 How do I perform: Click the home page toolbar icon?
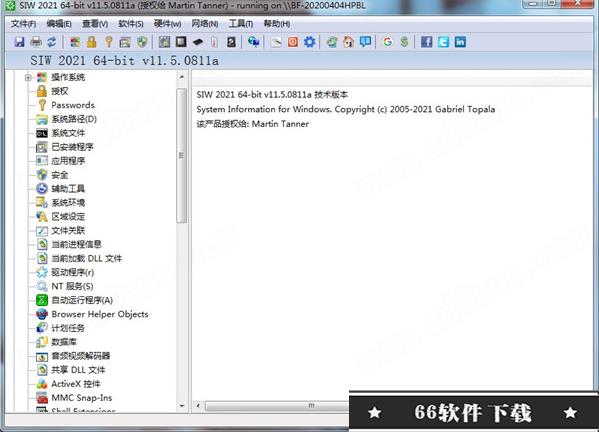pyautogui.click(x=348, y=42)
